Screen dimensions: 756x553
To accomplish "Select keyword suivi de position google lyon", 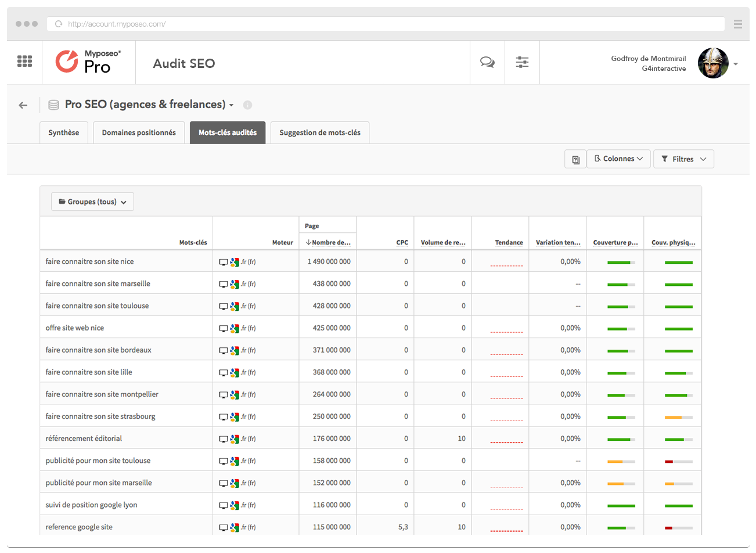I will click(x=91, y=504).
